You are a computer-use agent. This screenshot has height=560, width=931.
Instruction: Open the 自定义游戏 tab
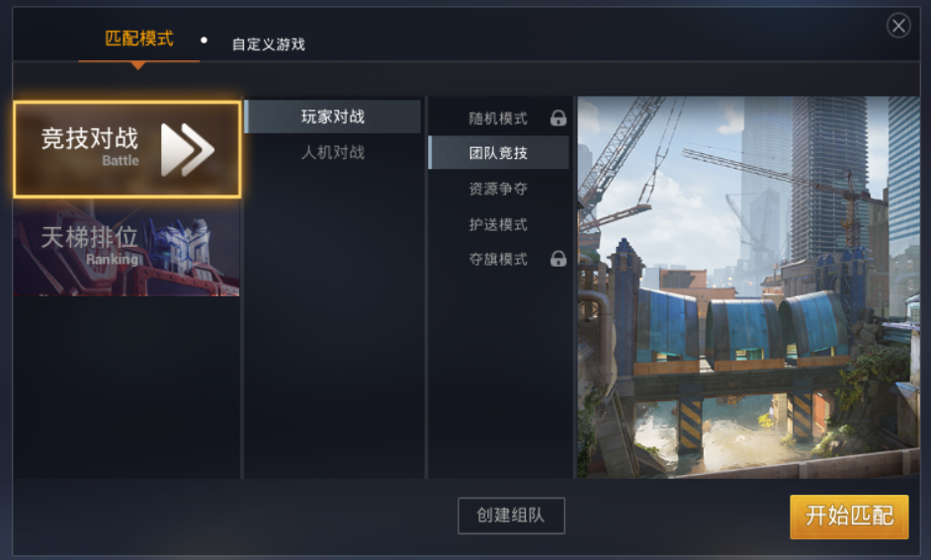(x=269, y=44)
